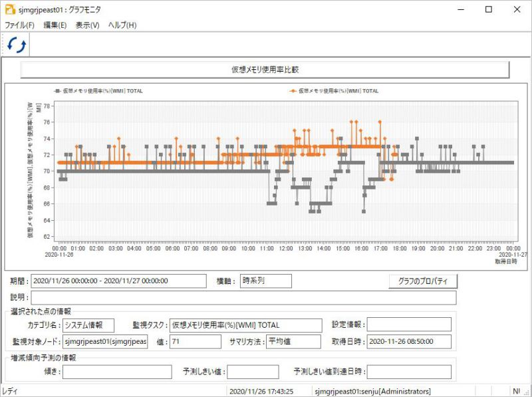Click the status bar timestamp 2020/11/26 17:43:25
The image size is (532, 397).
click(261, 392)
